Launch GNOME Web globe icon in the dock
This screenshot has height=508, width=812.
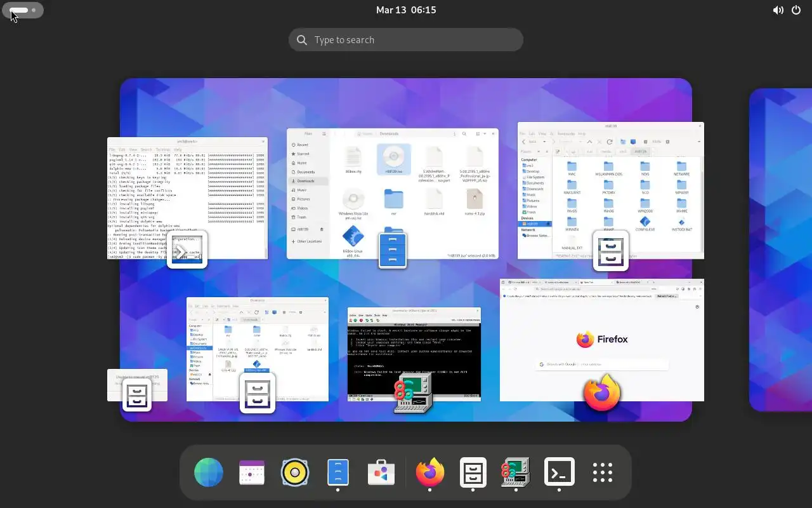(x=209, y=473)
